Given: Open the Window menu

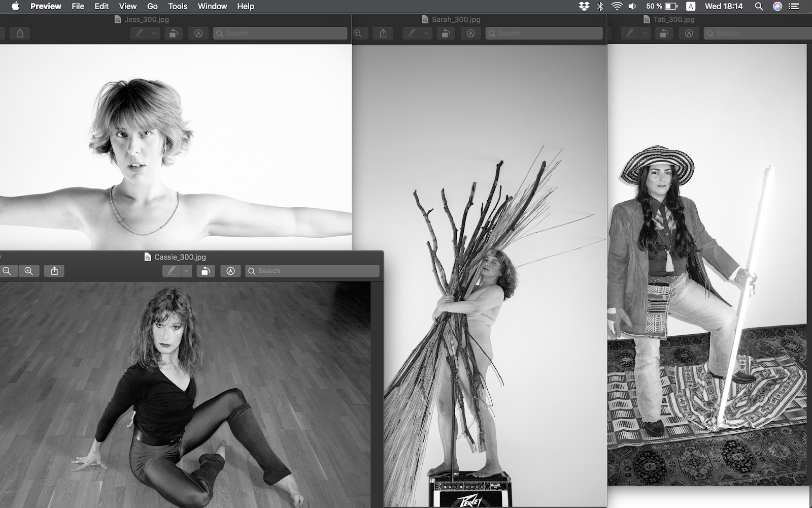Looking at the screenshot, I should coord(212,6).
